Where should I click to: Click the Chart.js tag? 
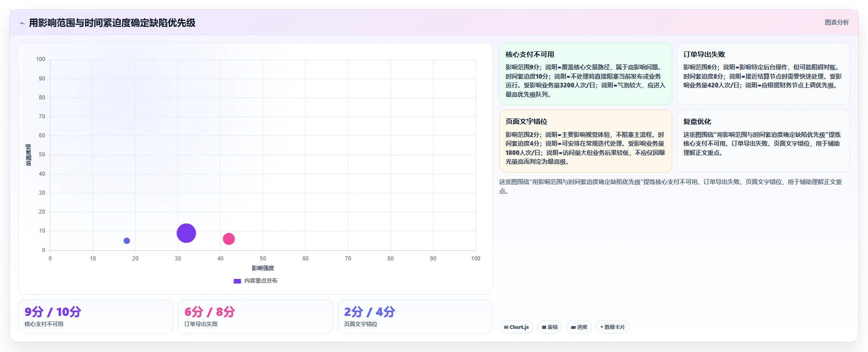516,327
